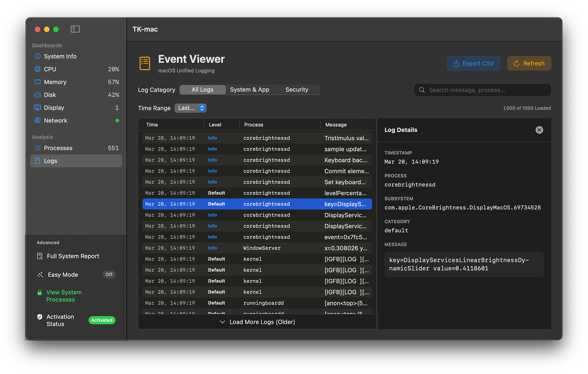
Task: Expand Load More Logs (Older)
Action: (x=257, y=322)
